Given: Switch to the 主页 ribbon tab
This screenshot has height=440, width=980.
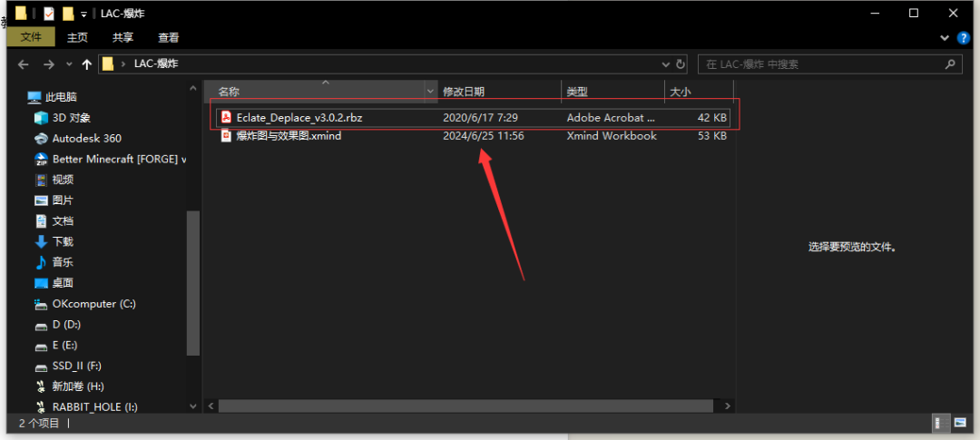Looking at the screenshot, I should pyautogui.click(x=77, y=37).
